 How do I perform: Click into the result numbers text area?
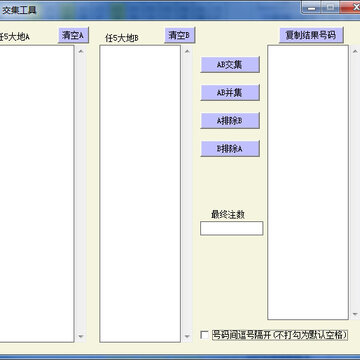pyautogui.click(x=308, y=182)
